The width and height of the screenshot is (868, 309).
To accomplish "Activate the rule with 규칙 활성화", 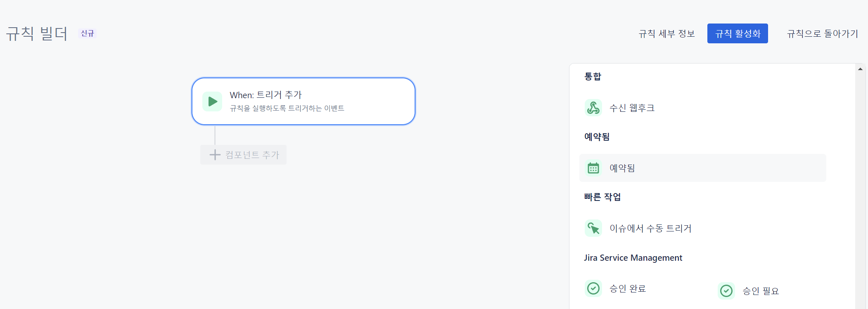I will click(738, 33).
